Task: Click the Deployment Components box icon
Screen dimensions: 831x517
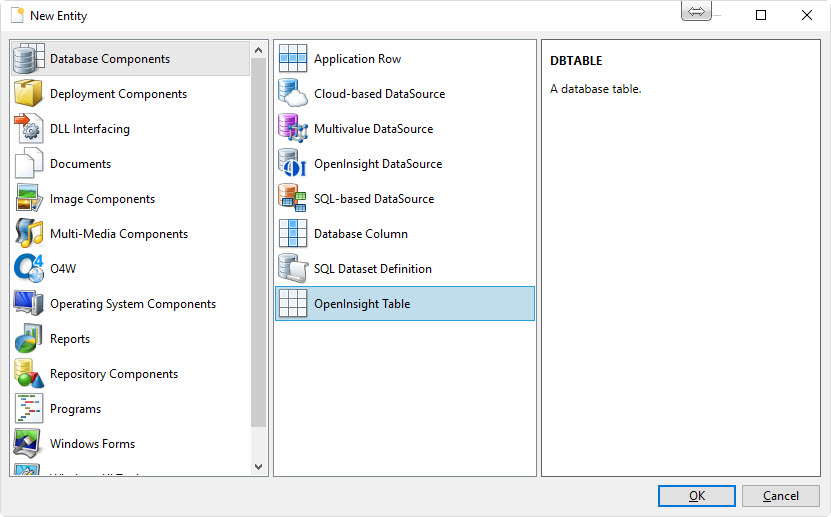Action: (29, 93)
